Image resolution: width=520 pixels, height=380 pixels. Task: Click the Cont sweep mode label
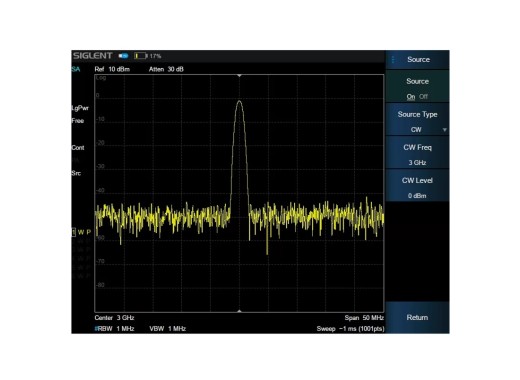(78, 148)
